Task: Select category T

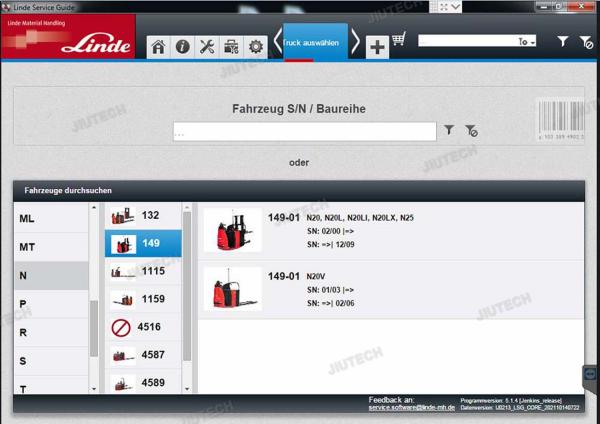Action: pos(51,385)
